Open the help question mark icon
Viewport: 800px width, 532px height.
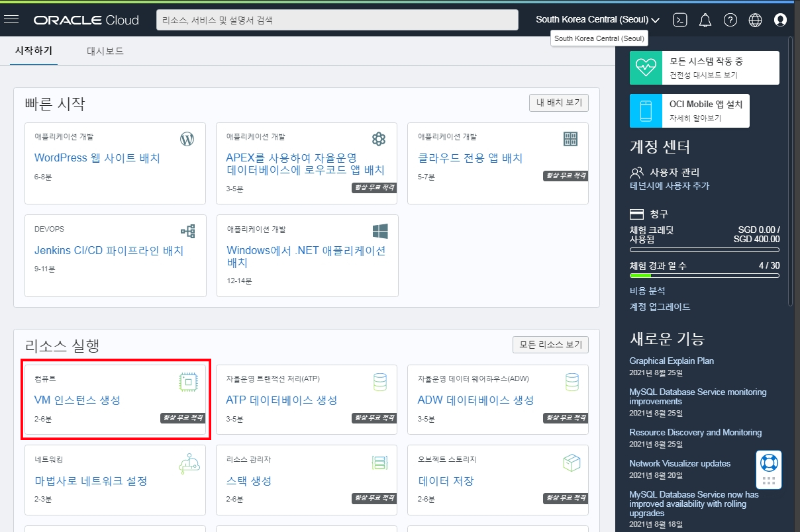click(730, 20)
